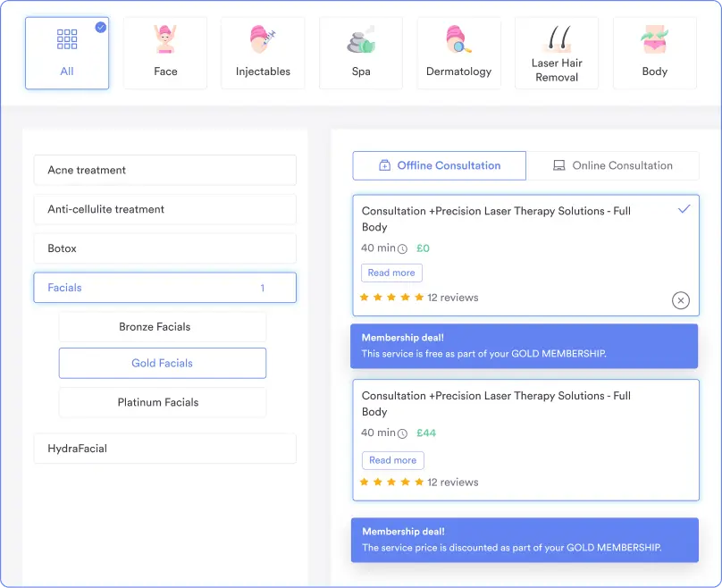Screen dimensions: 722x588
Task: Open the Laser Hair Removal category icon
Action: 557,38
